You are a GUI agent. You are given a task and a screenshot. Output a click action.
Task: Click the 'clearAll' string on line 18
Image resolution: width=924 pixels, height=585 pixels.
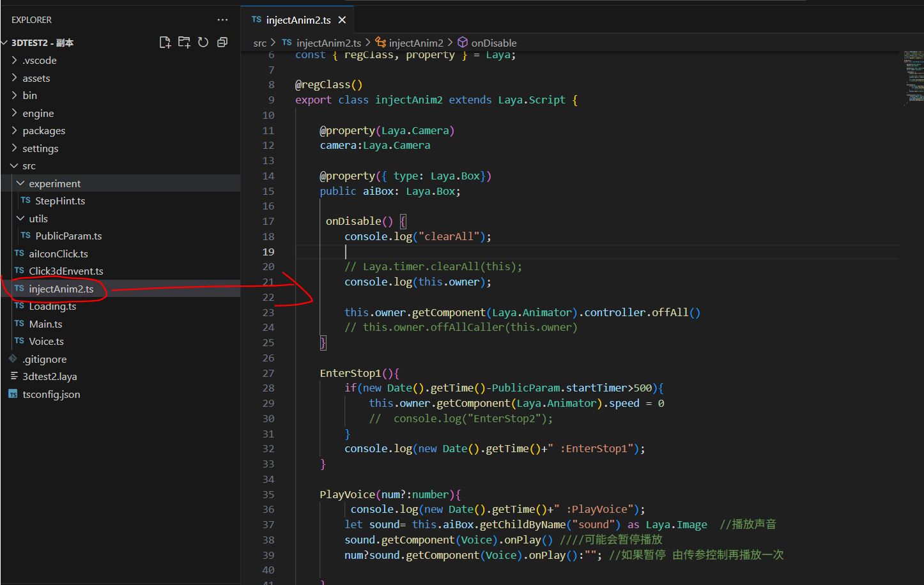click(447, 236)
